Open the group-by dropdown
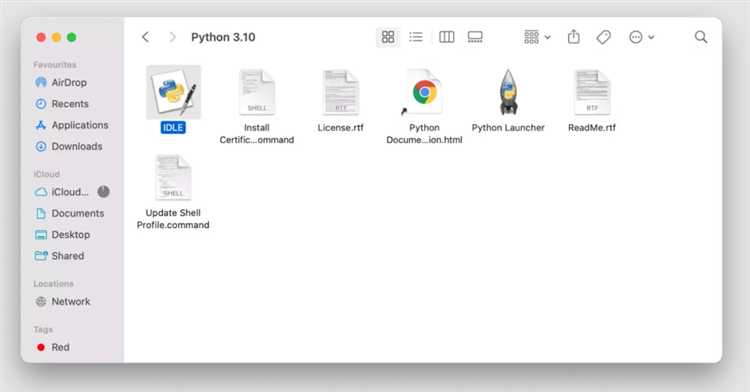 [x=537, y=37]
